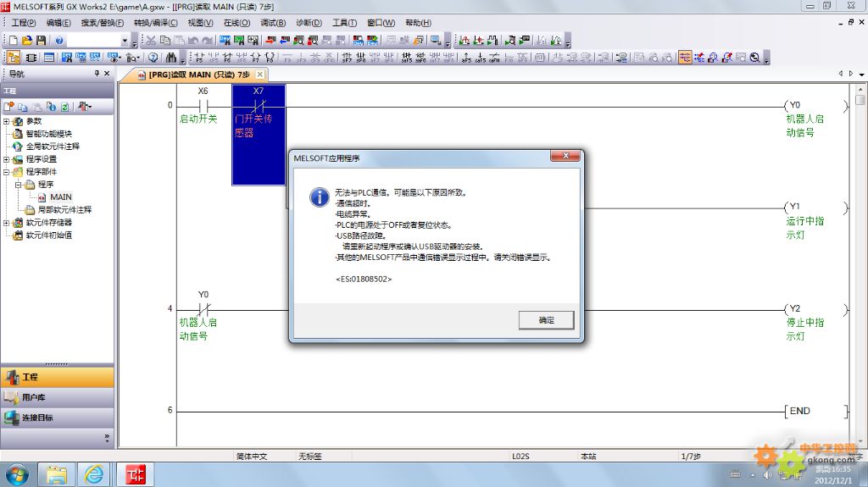The width and height of the screenshot is (868, 487).
Task: Click the vertical scrollbar of ladder editor
Action: (x=860, y=264)
